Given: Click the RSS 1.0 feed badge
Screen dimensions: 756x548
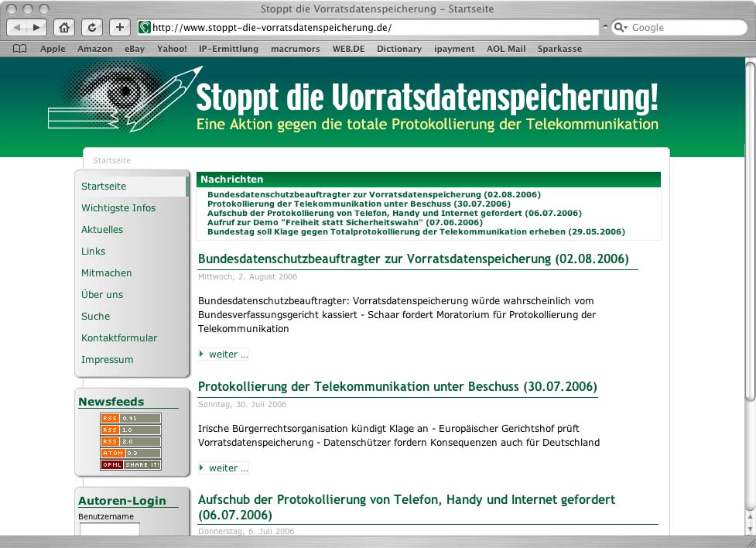Looking at the screenshot, I should [x=131, y=430].
